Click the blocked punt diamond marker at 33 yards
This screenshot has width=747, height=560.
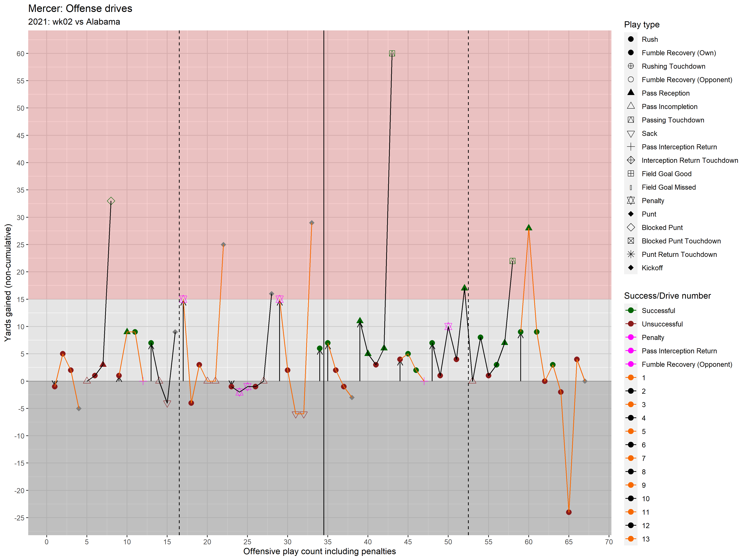tap(111, 201)
